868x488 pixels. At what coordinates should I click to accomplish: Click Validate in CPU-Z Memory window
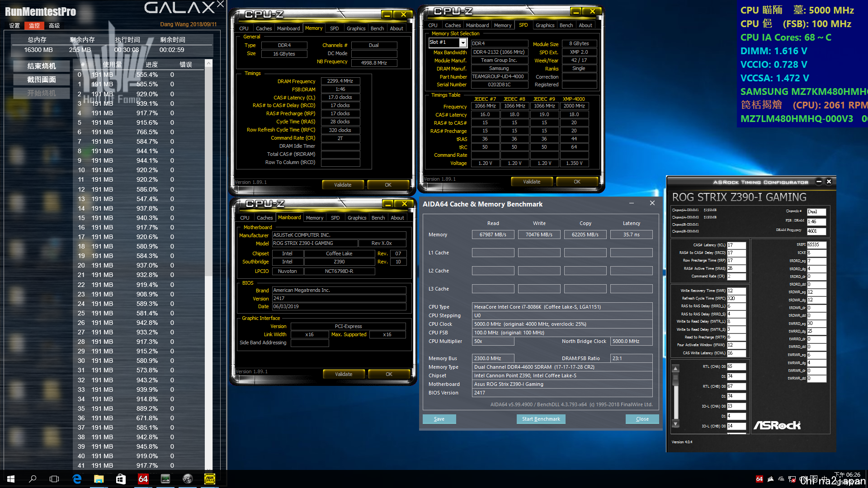tap(343, 185)
